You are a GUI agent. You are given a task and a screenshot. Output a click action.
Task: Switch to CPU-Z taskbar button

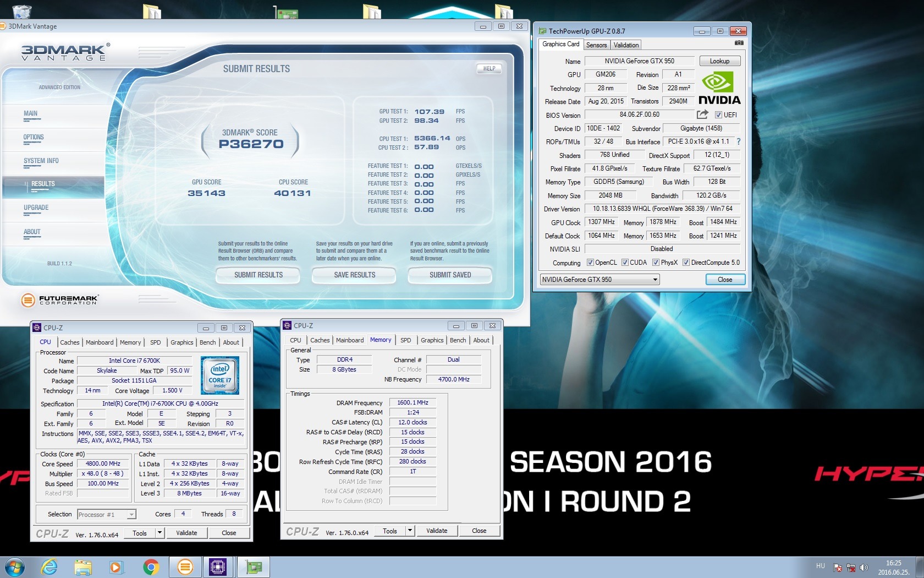pos(218,567)
